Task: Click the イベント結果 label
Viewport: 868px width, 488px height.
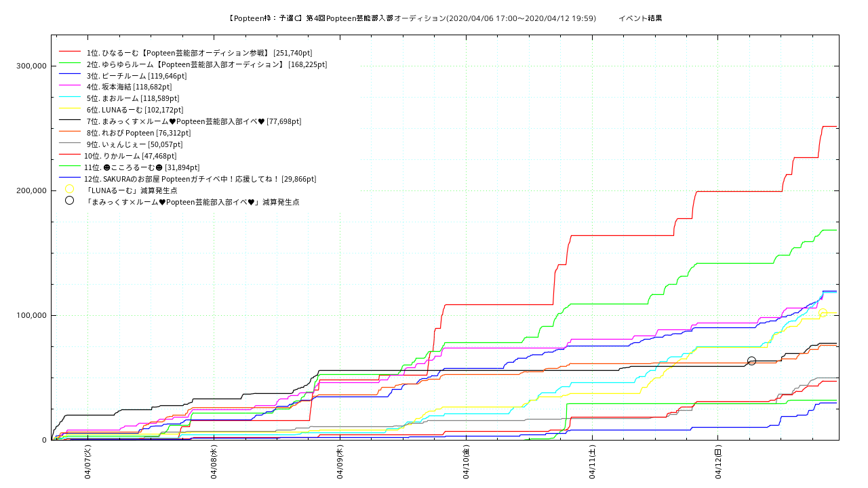Action: coord(640,18)
